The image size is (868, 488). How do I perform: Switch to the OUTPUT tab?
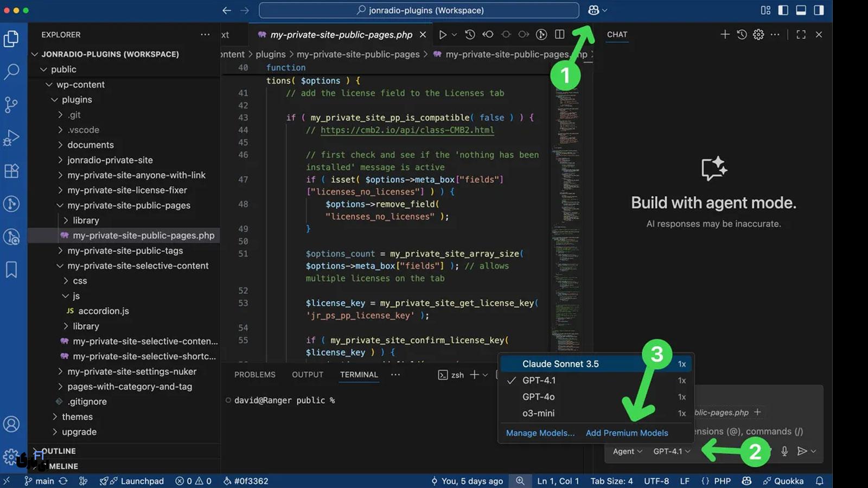coord(307,374)
